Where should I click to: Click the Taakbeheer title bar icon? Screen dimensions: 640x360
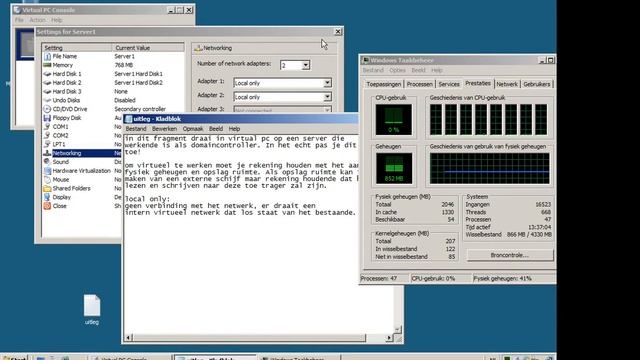pyautogui.click(x=366, y=60)
